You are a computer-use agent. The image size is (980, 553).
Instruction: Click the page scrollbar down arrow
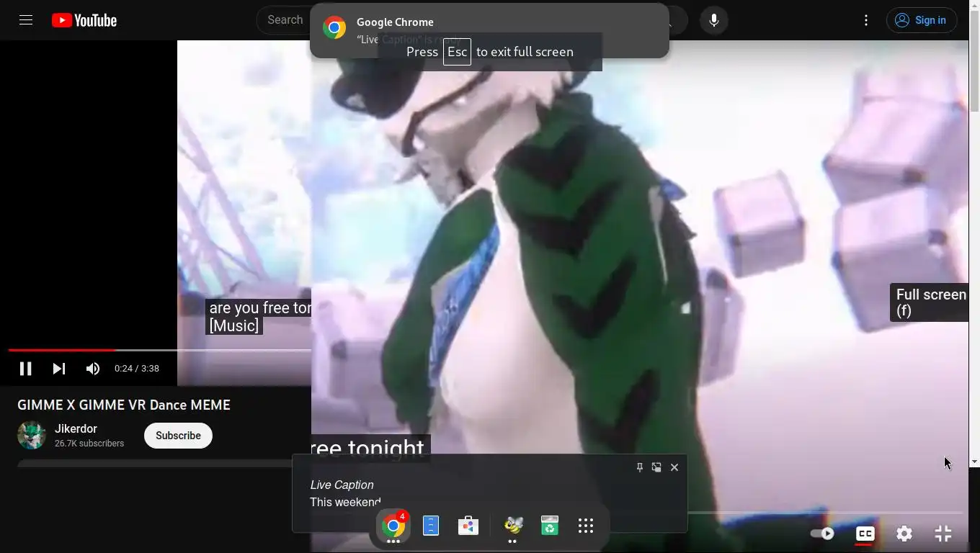click(x=974, y=462)
